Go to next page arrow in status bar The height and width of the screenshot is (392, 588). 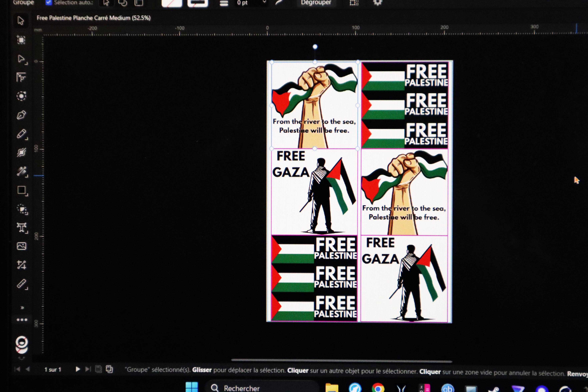(x=78, y=369)
